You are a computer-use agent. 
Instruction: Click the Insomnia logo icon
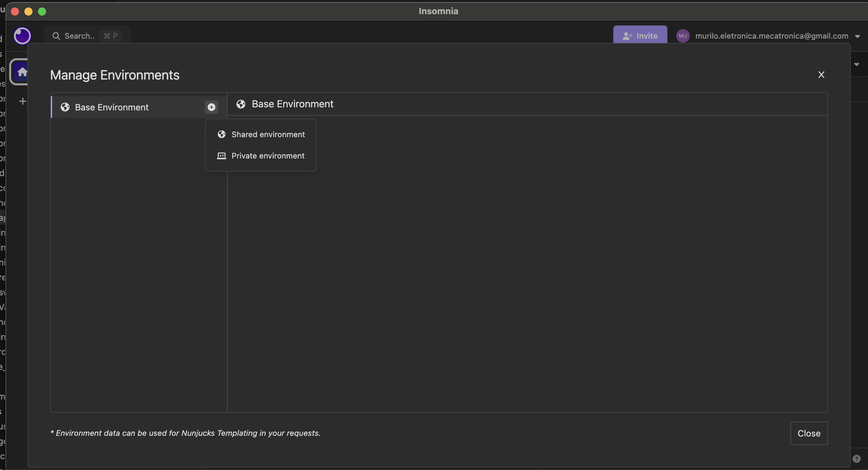tap(22, 36)
